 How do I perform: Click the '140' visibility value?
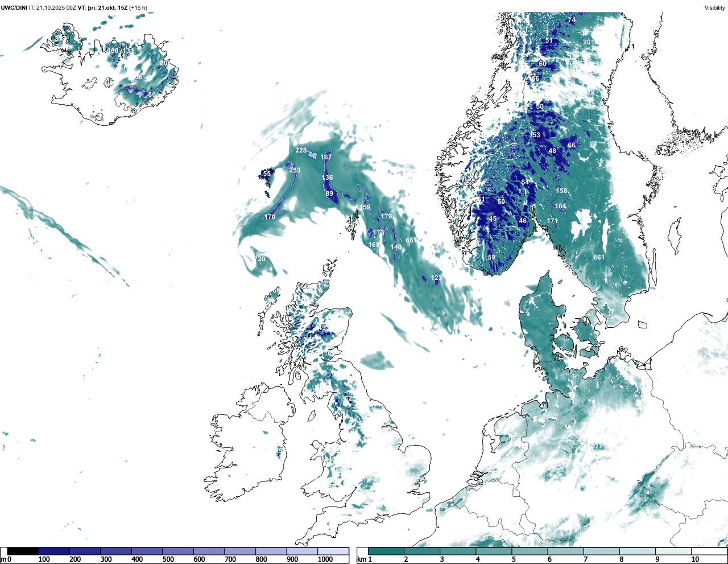tap(396, 247)
